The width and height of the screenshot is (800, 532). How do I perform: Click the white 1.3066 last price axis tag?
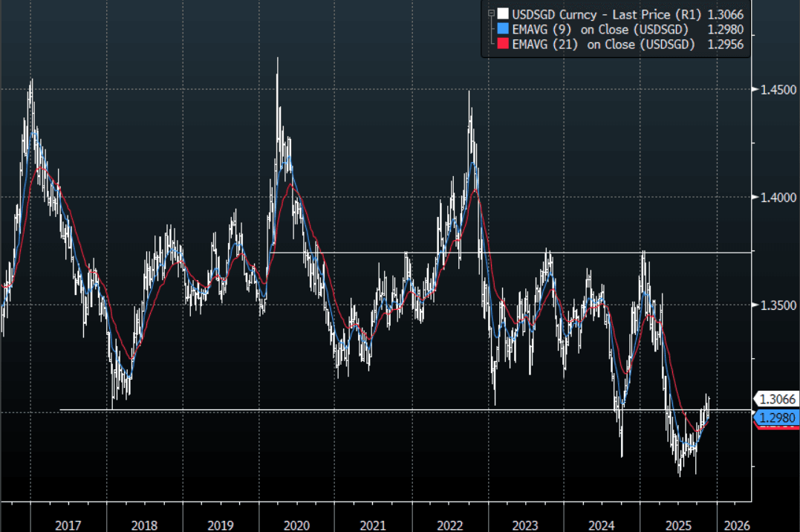[x=777, y=400]
